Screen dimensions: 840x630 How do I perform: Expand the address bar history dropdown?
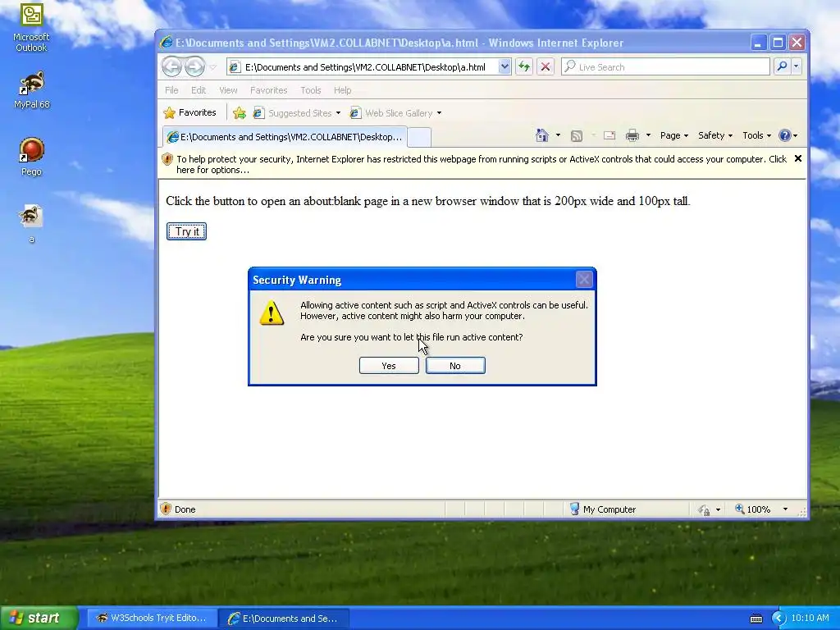504,66
